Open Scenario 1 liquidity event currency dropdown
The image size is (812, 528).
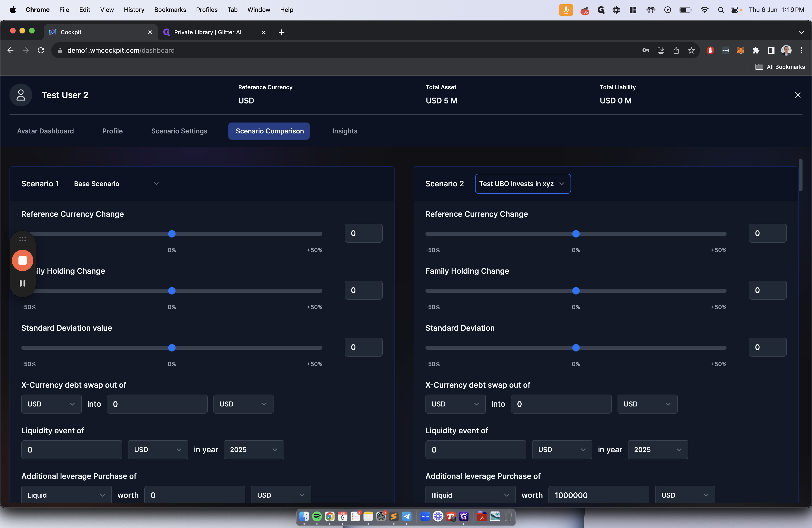coord(158,450)
